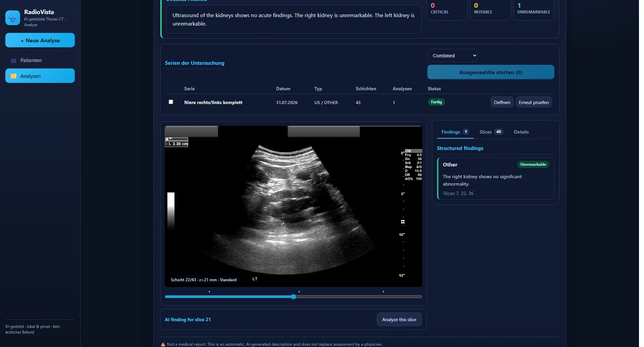Switch to the Findings tab

455,132
